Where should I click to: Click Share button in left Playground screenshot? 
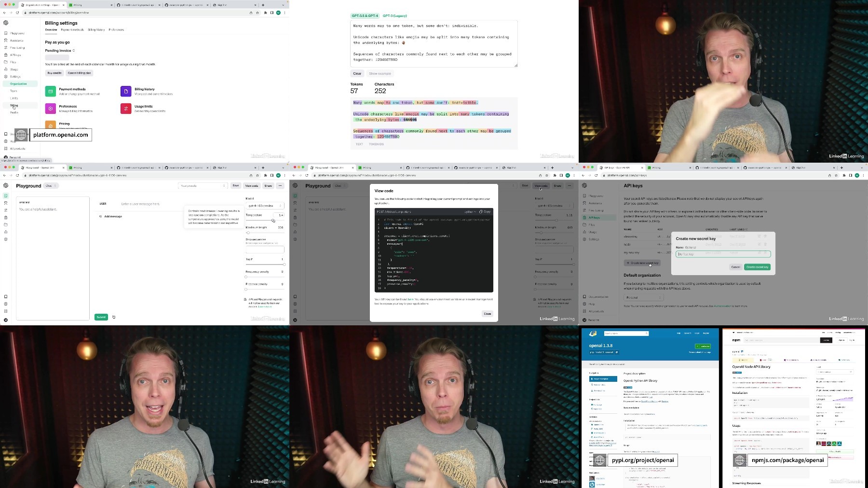tap(268, 185)
